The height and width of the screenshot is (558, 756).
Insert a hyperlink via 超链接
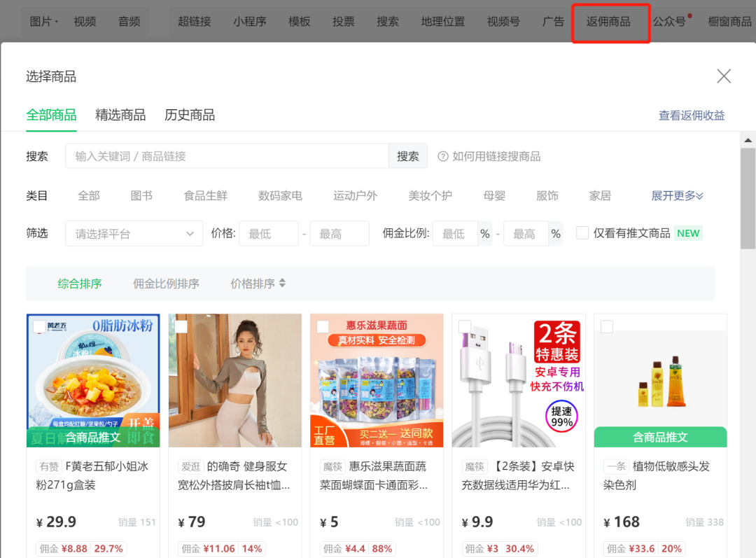click(x=194, y=21)
